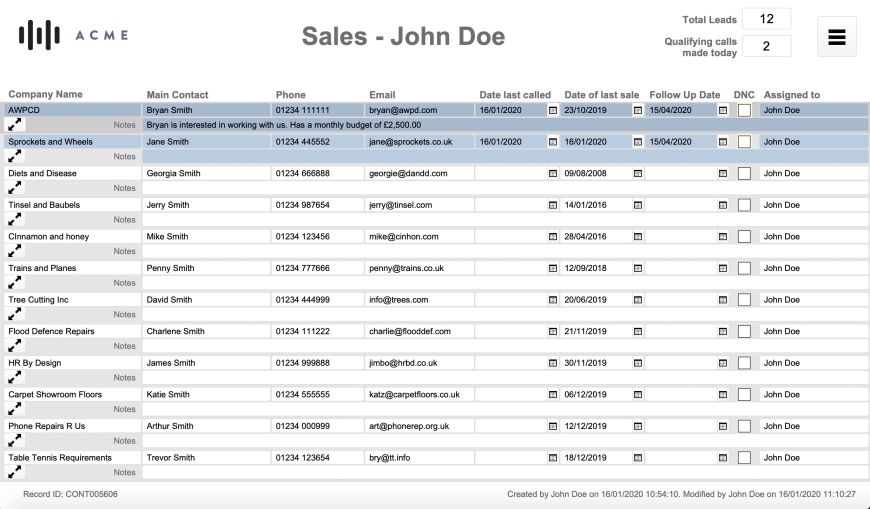The height and width of the screenshot is (509, 870).
Task: Open Date last called calendar for Flood Defence Repairs
Action: [x=553, y=332]
